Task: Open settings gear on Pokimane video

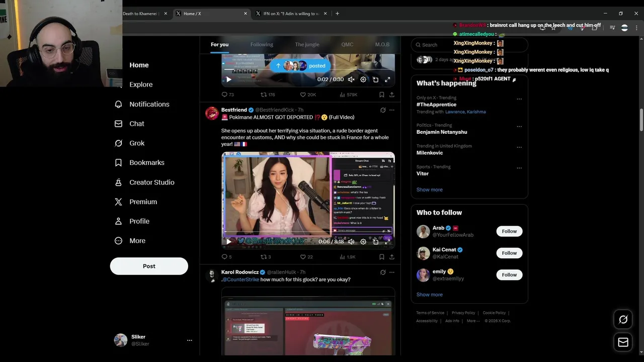Action: 363,242
